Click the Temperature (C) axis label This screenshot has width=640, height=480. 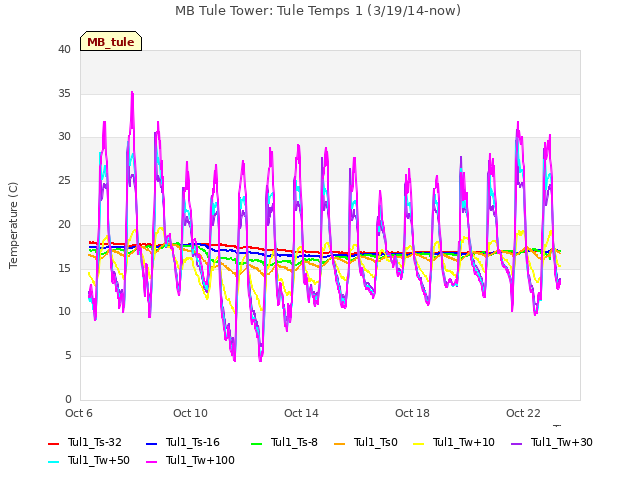(13, 225)
